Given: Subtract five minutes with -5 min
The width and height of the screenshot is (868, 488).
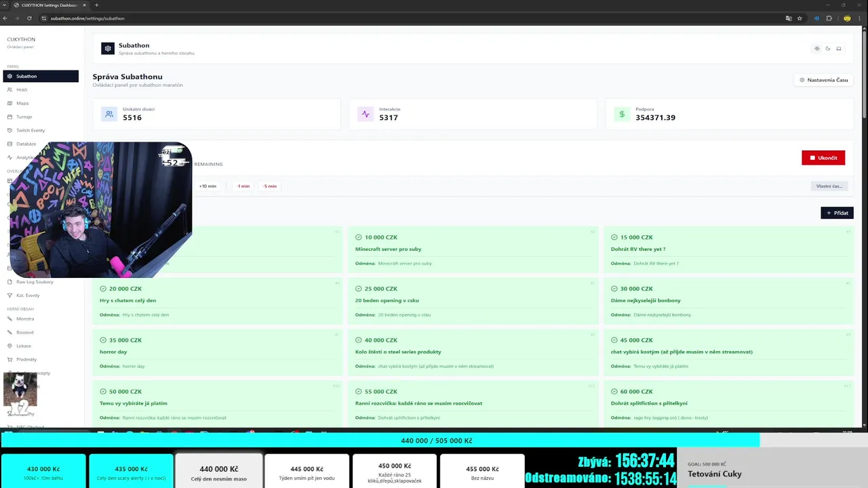Looking at the screenshot, I should (x=270, y=186).
